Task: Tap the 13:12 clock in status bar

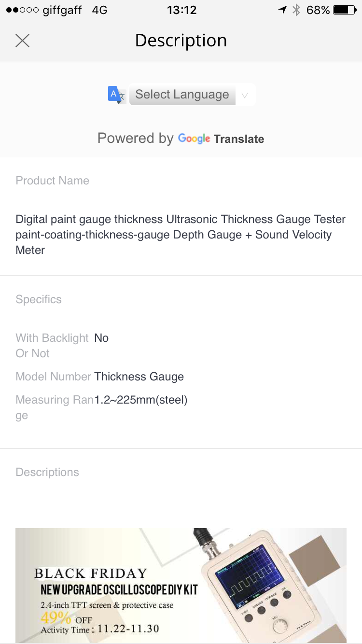Action: 181,10
